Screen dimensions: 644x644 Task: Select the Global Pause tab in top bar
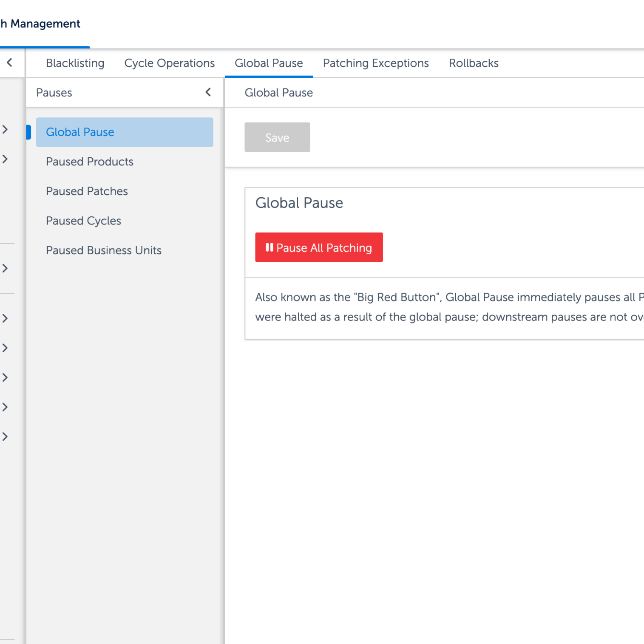click(x=269, y=63)
